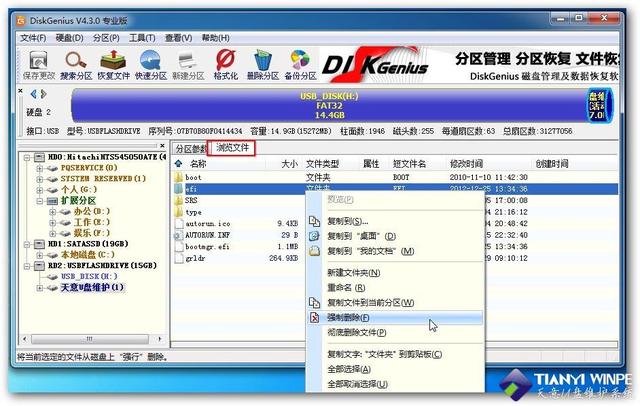
Task: Expand the 办公(D:) partition node
Action: coord(52,212)
